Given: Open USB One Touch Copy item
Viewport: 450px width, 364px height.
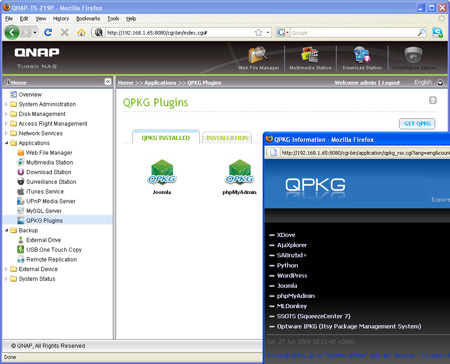Looking at the screenshot, I should pos(54,250).
